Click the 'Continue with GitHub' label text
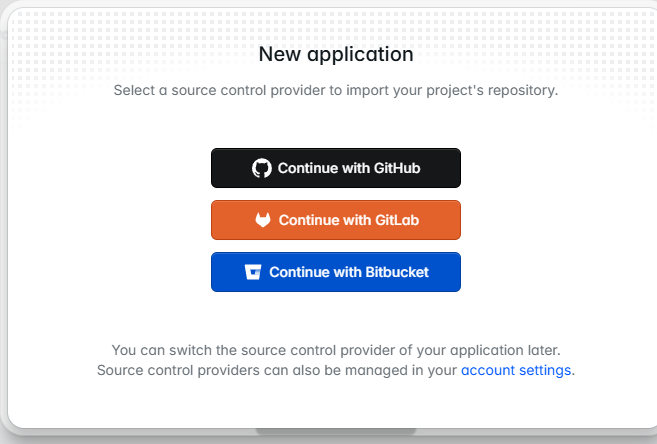 click(x=349, y=168)
